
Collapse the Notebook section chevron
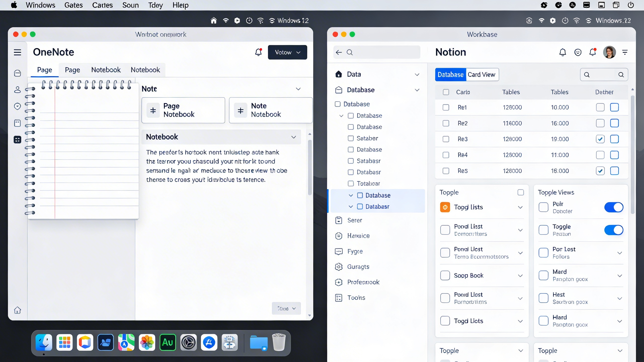pos(294,137)
